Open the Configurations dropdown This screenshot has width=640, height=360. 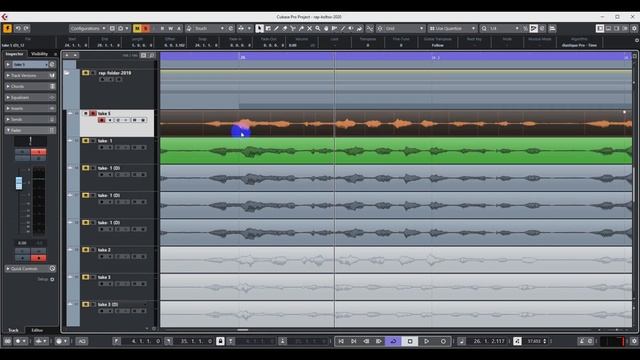(x=88, y=28)
